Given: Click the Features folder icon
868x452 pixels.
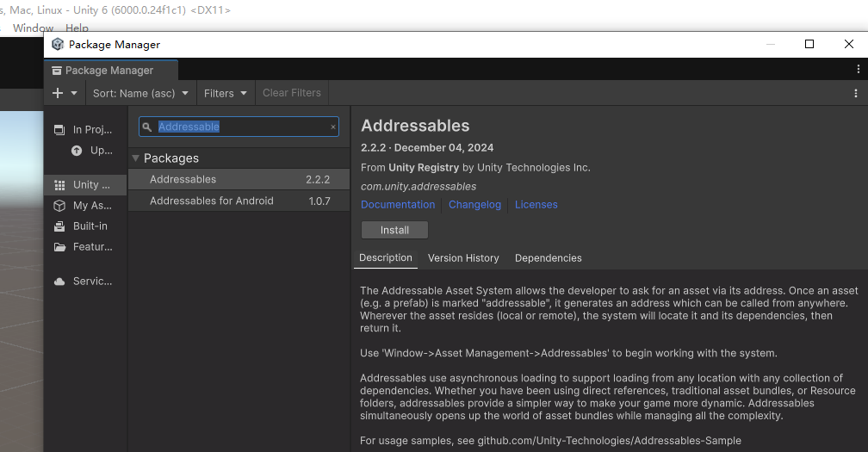Looking at the screenshot, I should (x=59, y=247).
